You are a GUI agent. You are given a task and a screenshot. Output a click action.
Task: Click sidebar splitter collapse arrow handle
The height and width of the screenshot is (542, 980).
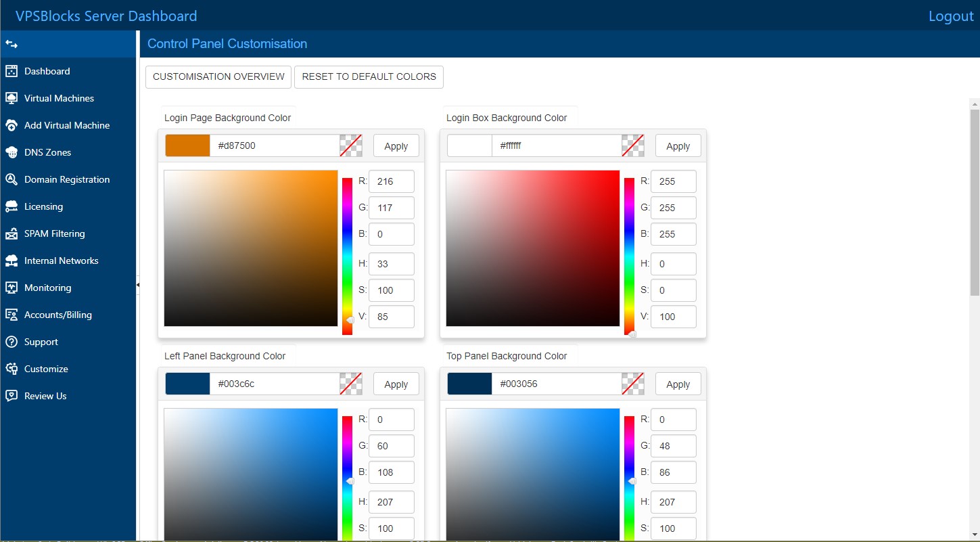[138, 285]
